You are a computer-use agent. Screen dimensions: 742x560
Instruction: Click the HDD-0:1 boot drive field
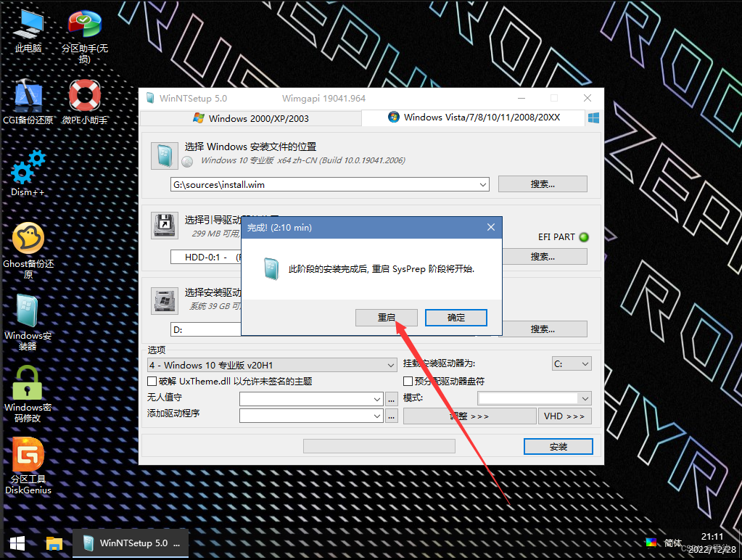click(x=206, y=257)
